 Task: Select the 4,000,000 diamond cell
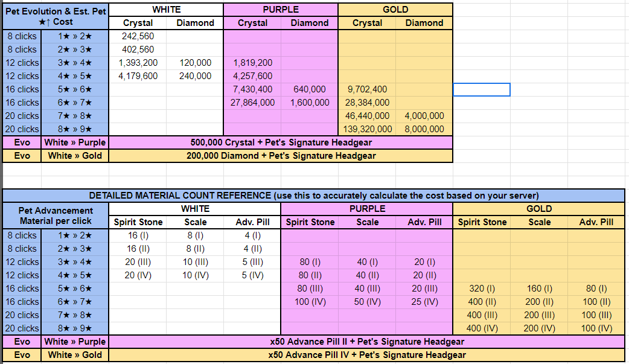(x=424, y=115)
